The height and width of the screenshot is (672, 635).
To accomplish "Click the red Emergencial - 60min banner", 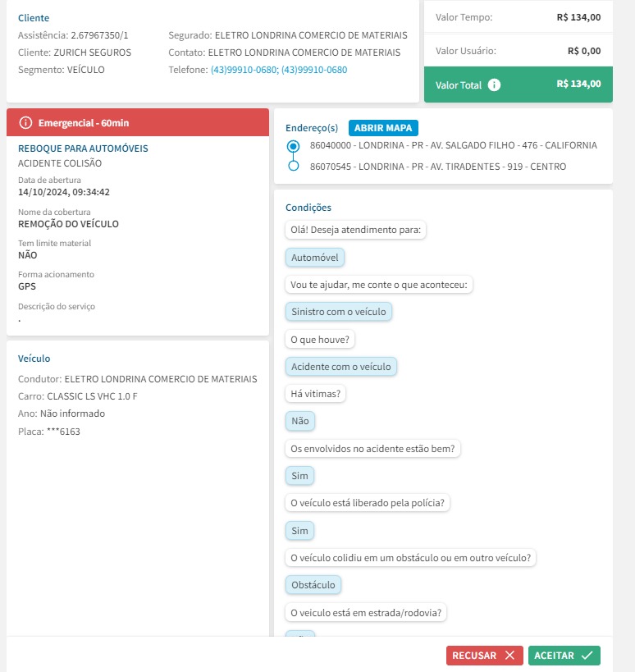I will (138, 123).
